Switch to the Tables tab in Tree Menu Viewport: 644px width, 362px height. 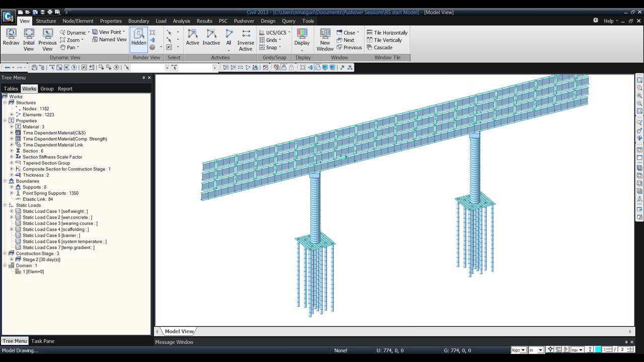pyautogui.click(x=11, y=89)
